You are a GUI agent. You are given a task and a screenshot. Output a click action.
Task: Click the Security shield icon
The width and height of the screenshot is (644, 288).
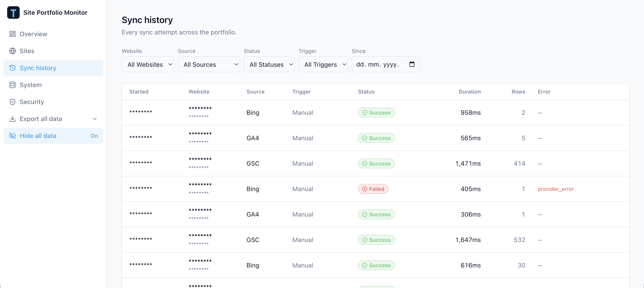13,102
